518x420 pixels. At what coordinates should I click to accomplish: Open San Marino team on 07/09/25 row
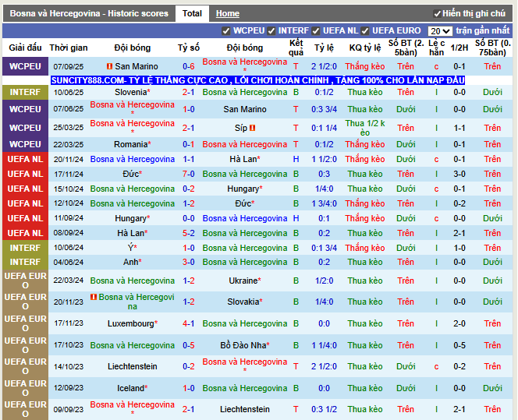(137, 66)
